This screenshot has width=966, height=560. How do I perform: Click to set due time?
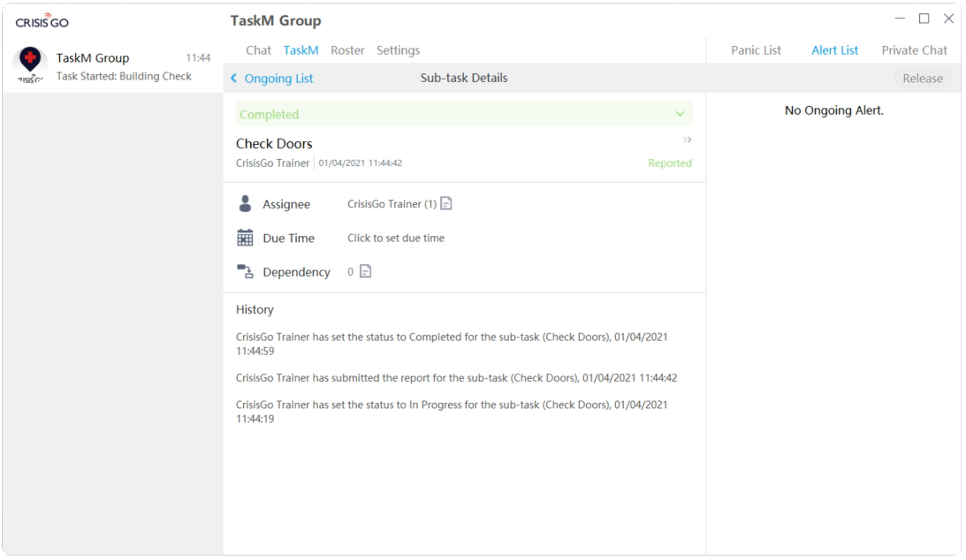click(396, 238)
